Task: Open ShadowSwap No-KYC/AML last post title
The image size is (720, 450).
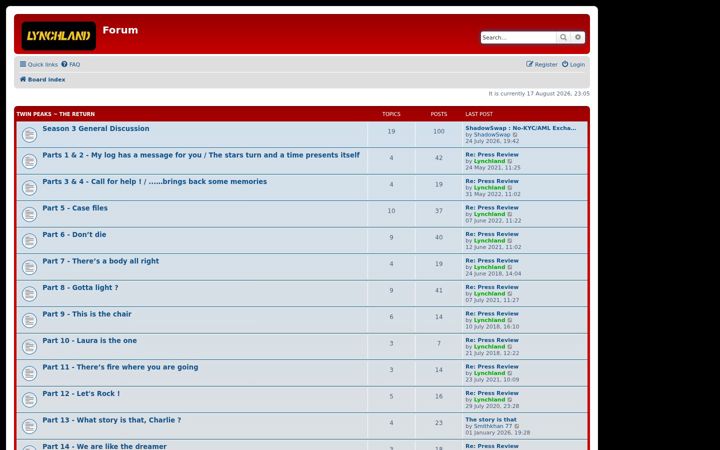Action: [521, 129]
